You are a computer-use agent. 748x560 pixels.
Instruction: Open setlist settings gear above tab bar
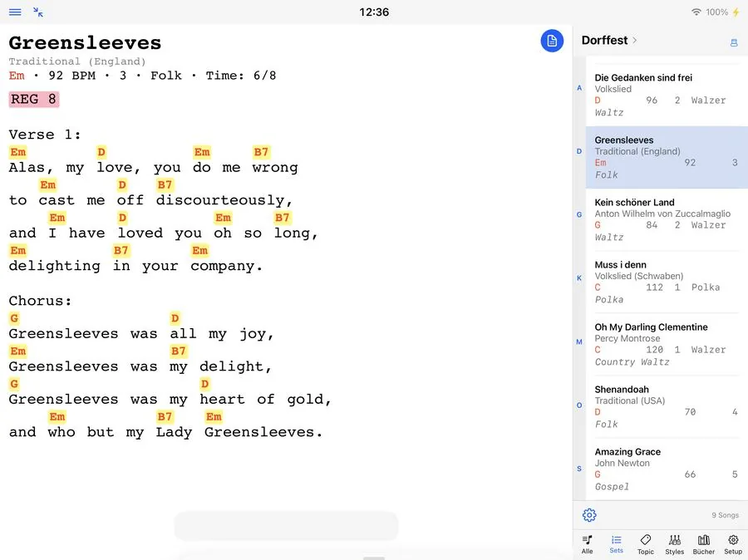[589, 515]
